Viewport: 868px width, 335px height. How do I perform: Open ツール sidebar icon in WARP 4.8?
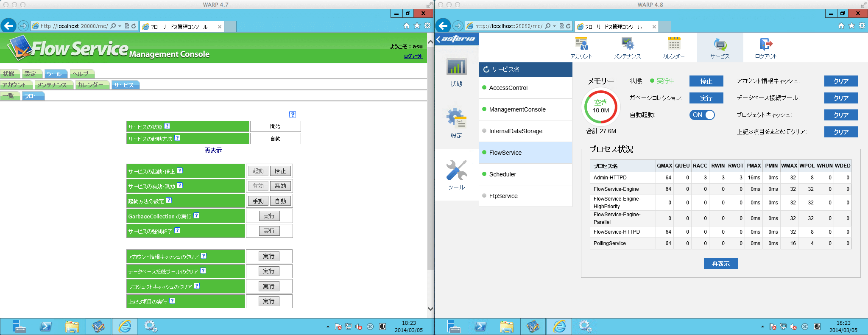tap(457, 175)
